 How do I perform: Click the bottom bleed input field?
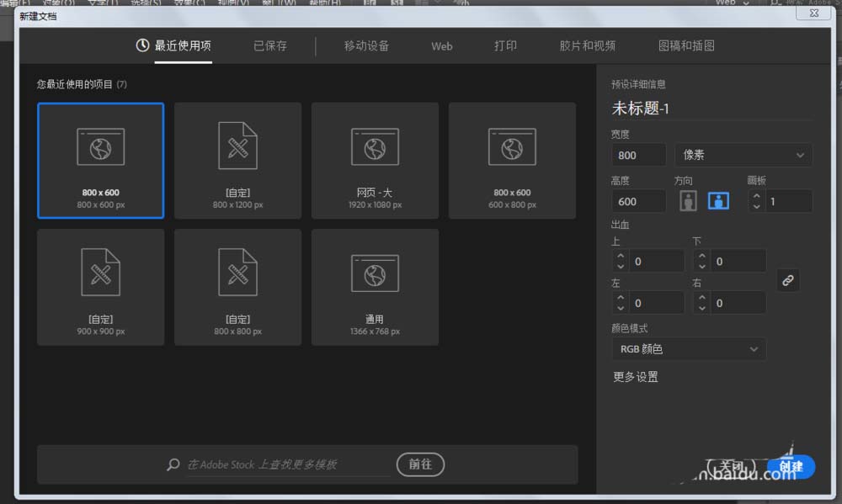pyautogui.click(x=738, y=262)
